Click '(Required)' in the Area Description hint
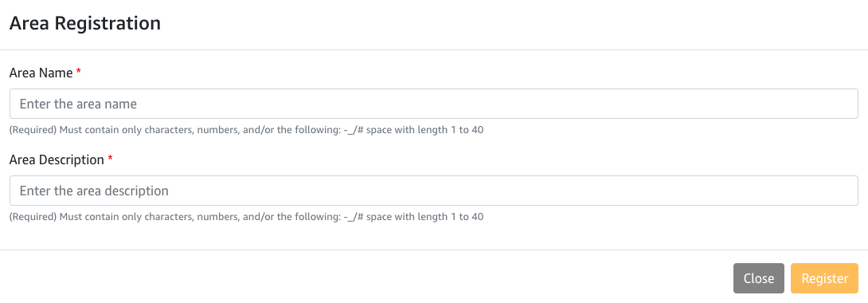Screen dimensions: 868x303 tap(33, 217)
